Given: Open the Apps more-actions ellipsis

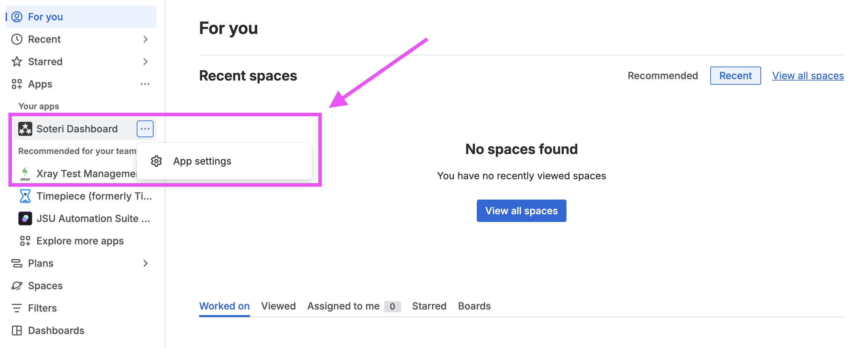Looking at the screenshot, I should [145, 84].
